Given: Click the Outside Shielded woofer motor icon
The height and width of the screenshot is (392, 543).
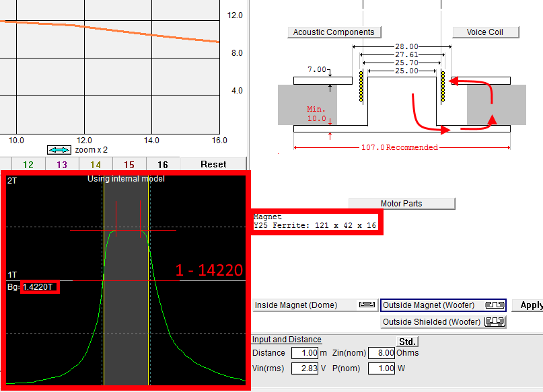Looking at the screenshot, I should [x=495, y=322].
